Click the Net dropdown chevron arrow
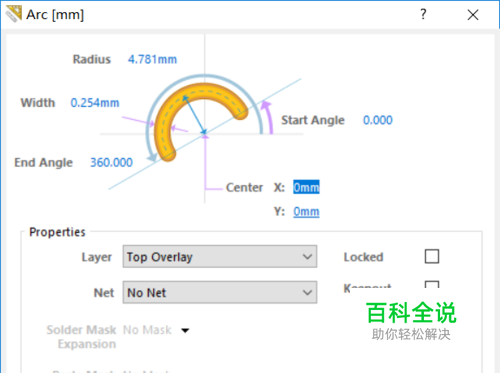The width and height of the screenshot is (500, 373). [x=307, y=292]
